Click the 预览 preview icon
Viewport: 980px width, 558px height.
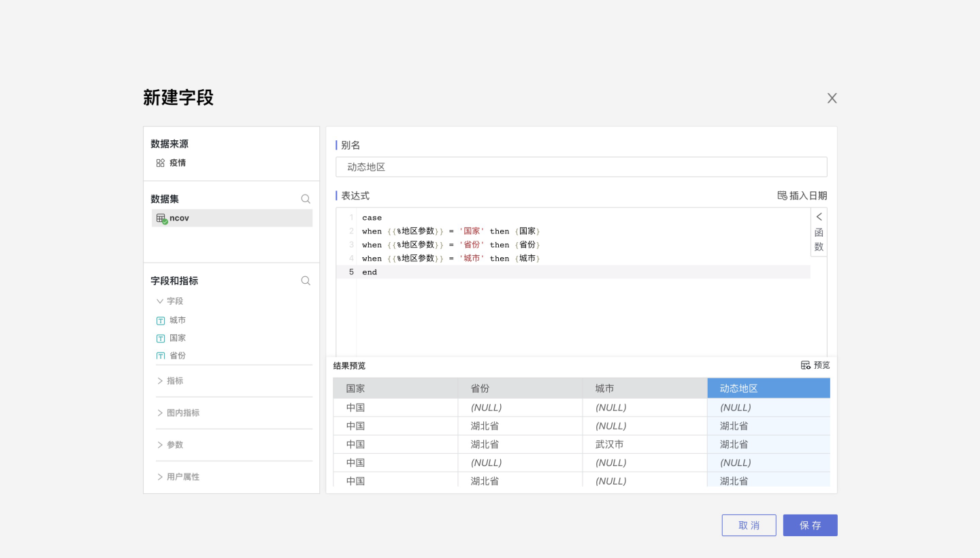[805, 365]
